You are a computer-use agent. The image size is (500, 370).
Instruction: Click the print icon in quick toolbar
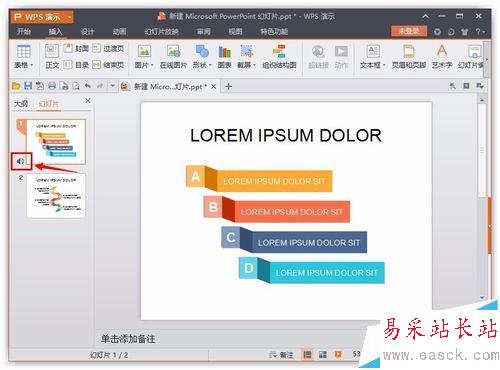click(x=52, y=86)
